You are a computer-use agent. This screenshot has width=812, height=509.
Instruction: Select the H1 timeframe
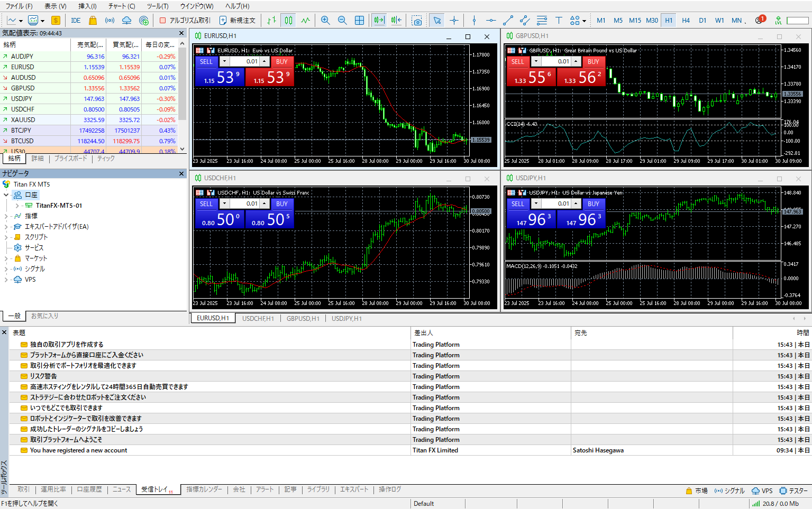click(x=669, y=21)
